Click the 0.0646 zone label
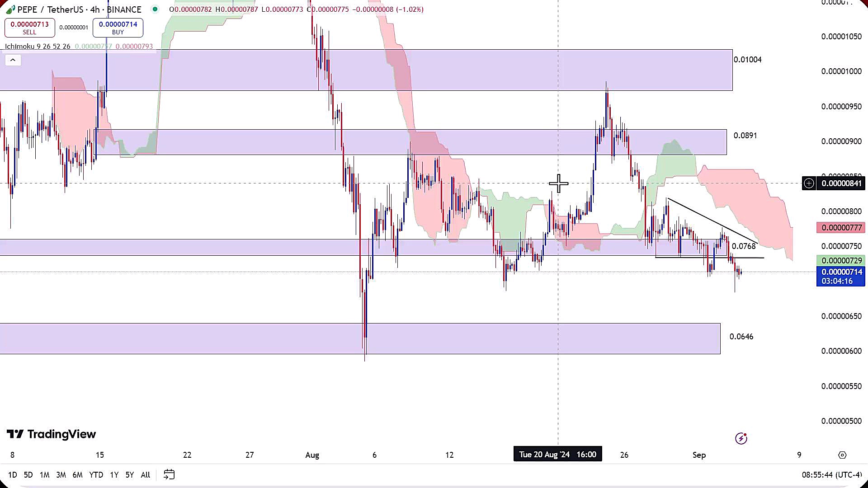This screenshot has width=868, height=488. click(x=741, y=337)
